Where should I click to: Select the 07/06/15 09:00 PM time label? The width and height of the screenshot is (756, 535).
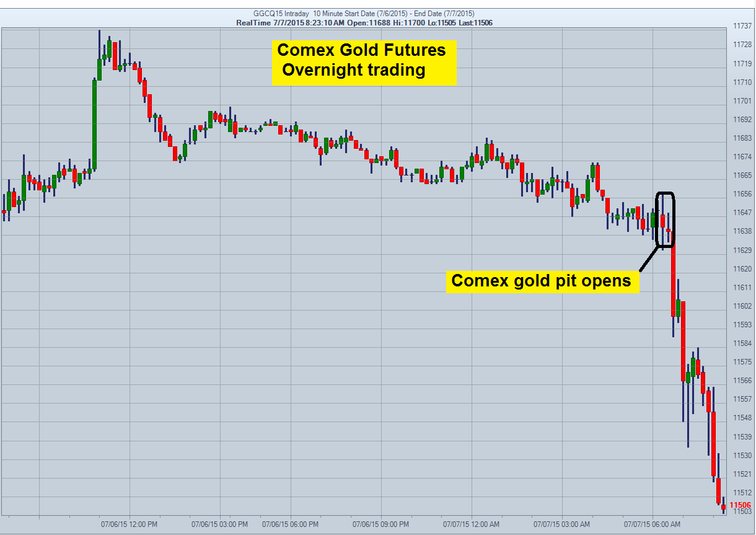(x=380, y=524)
